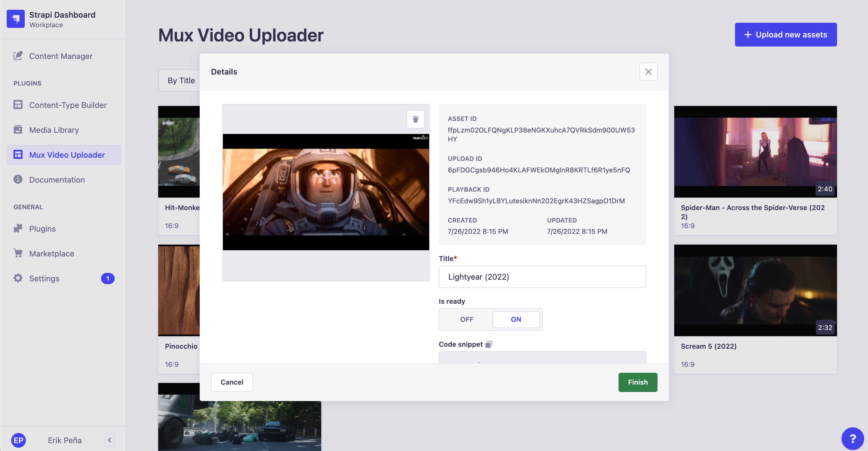Open the garbage truck video thumbnail
This screenshot has height=451, width=868.
[240, 426]
